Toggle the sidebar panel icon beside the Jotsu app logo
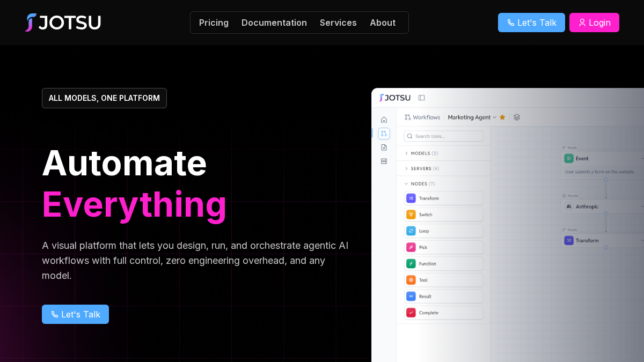Viewport: 644px width, 362px height. [421, 98]
